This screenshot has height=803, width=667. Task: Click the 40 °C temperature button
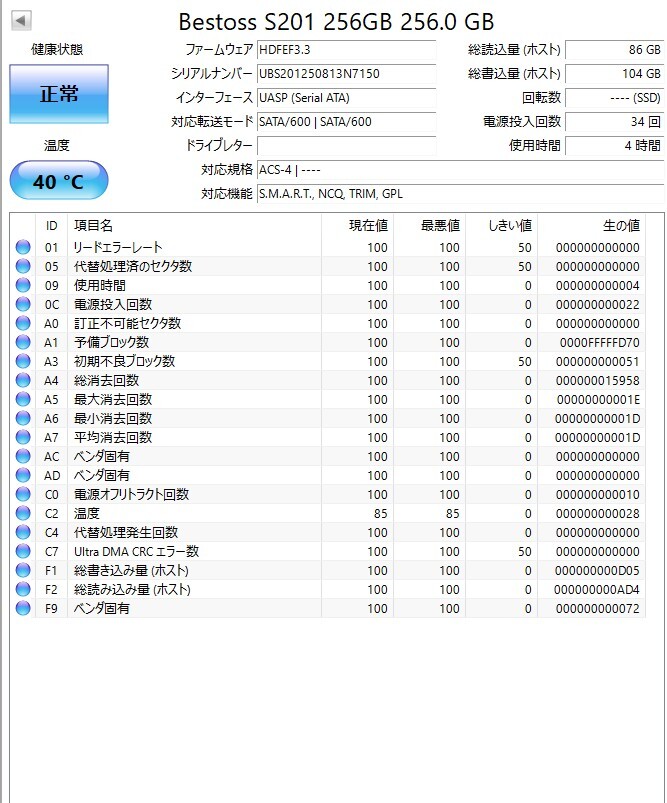[59, 181]
